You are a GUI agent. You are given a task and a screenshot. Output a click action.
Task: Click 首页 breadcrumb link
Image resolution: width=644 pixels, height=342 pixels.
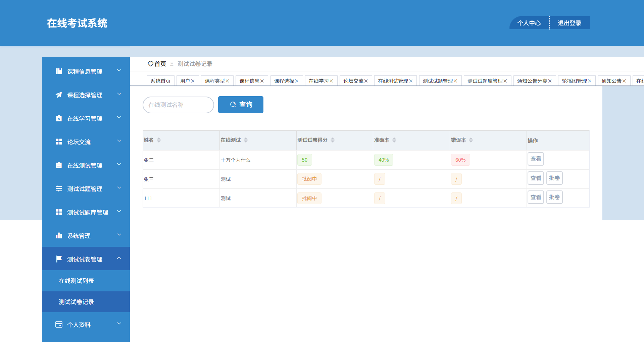coord(160,64)
